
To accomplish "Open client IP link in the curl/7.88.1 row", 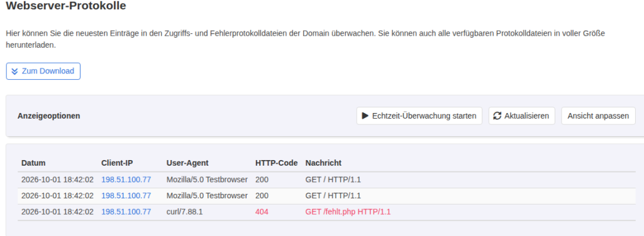I will click(x=126, y=212).
